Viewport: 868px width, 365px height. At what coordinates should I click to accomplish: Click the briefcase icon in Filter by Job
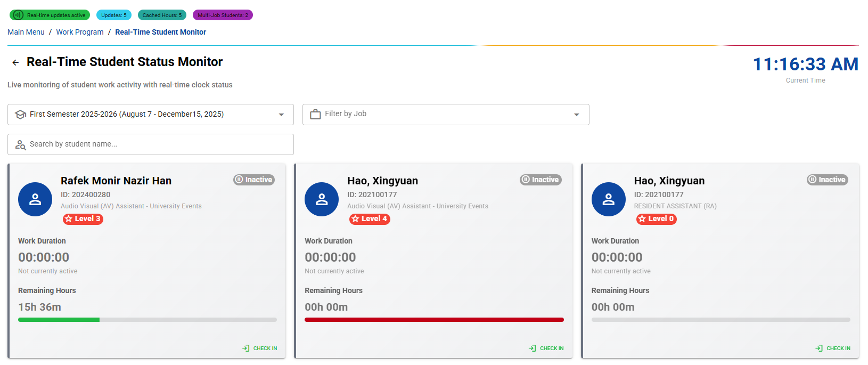pos(315,114)
